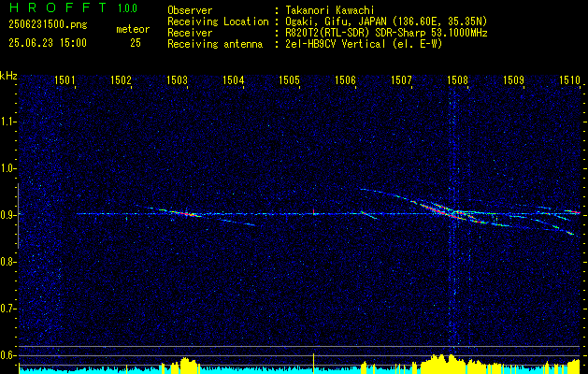The width and height of the screenshot is (588, 374).
Task: Click the HROFFT title text
Action: pos(59,7)
